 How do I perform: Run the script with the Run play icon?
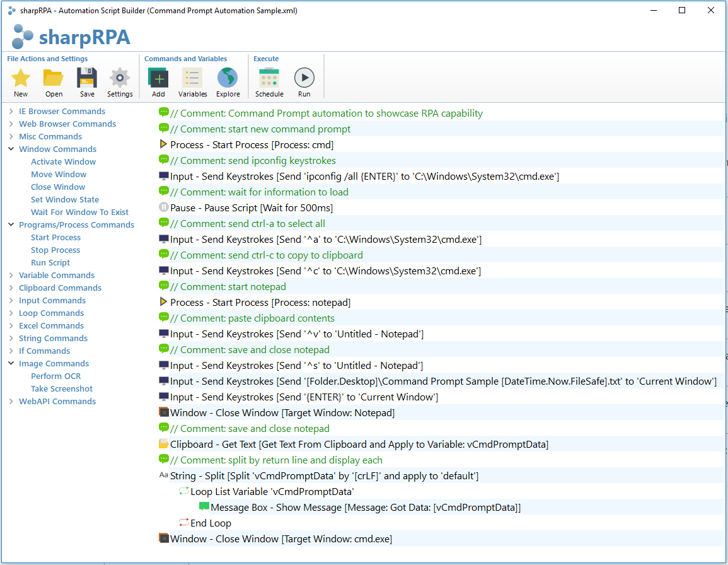click(304, 78)
